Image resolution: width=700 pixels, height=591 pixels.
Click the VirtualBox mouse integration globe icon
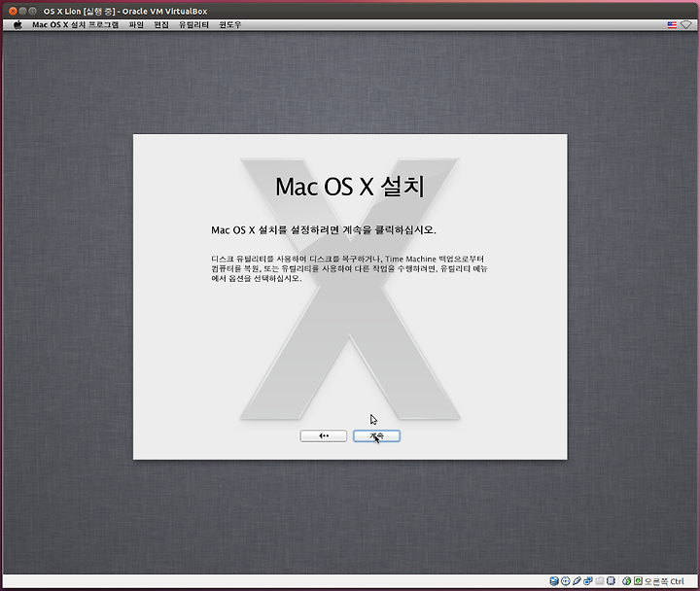626,580
